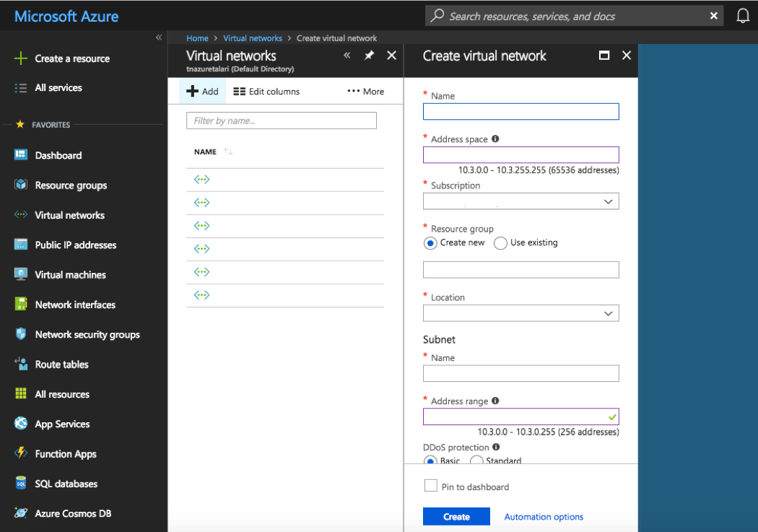The height and width of the screenshot is (532, 758).
Task: Click the Azure Cosmos DB icon
Action: [21, 513]
